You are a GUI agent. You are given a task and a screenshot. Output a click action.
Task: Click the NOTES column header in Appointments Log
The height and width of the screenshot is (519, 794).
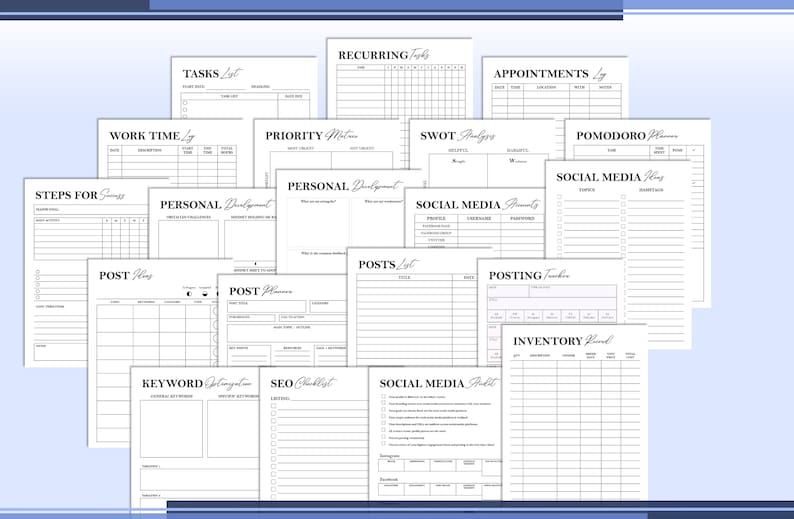coord(605,87)
